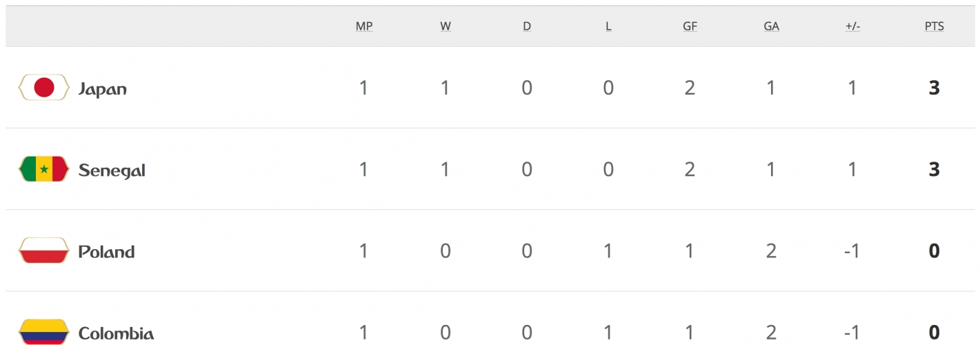The width and height of the screenshot is (980, 345).
Task: Click the GA column header
Action: (771, 26)
